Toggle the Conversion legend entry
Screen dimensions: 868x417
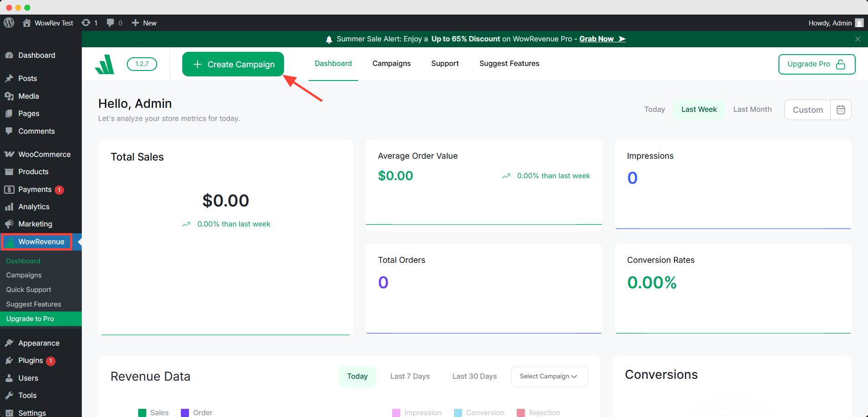479,412
